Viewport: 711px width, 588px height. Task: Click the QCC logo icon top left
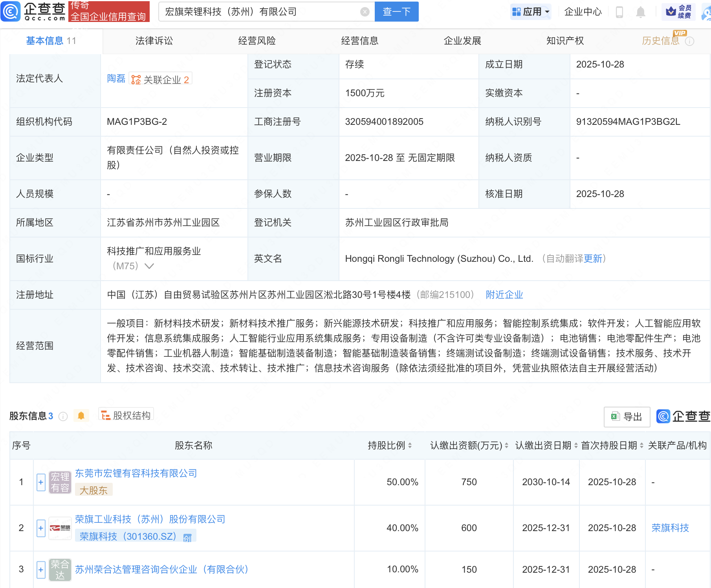click(11, 12)
